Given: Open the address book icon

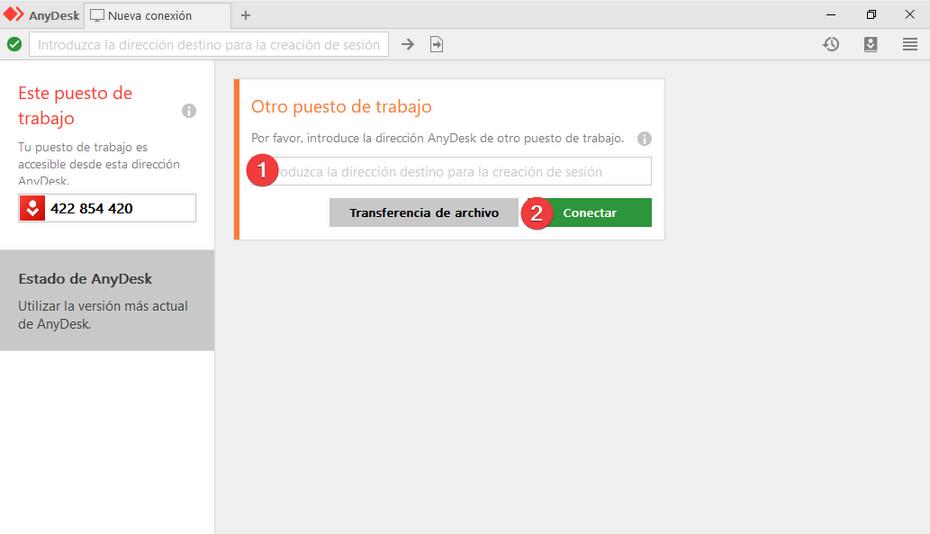Looking at the screenshot, I should (x=871, y=44).
